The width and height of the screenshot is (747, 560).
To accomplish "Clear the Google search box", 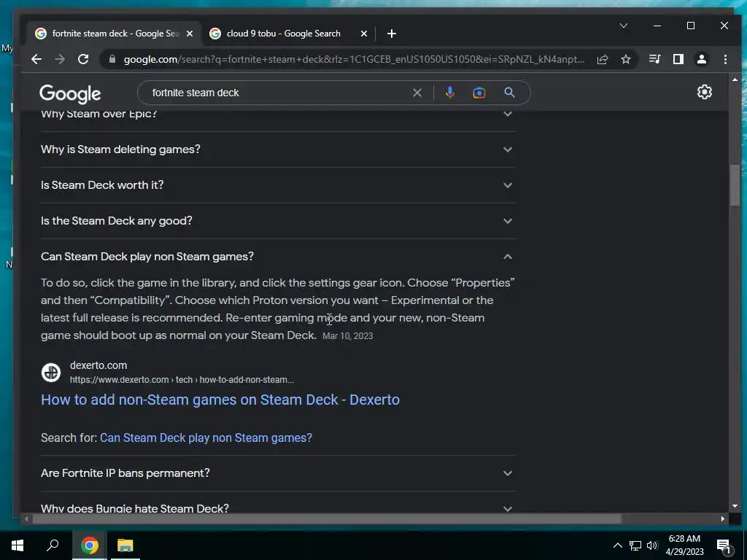I will (x=417, y=93).
